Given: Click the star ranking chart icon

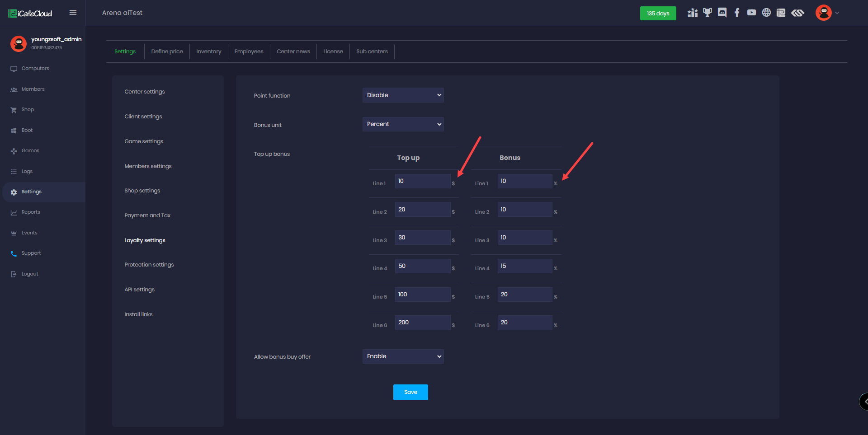Looking at the screenshot, I should (693, 13).
